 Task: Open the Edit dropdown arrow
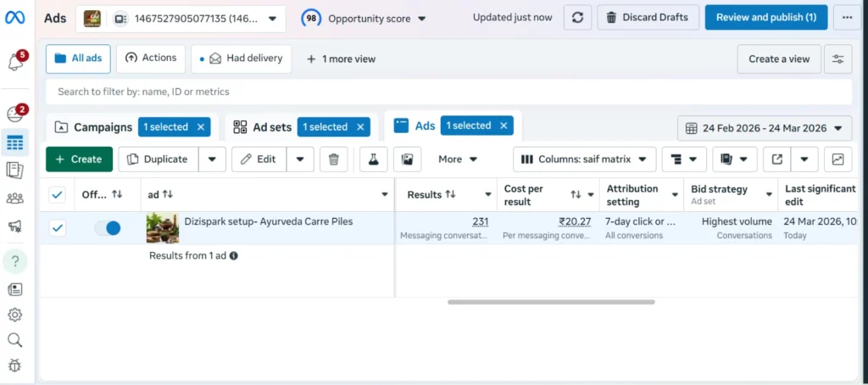click(x=300, y=159)
